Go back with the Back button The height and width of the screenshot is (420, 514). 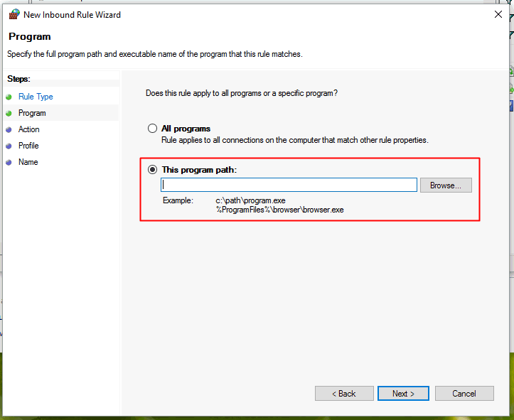tap(344, 393)
